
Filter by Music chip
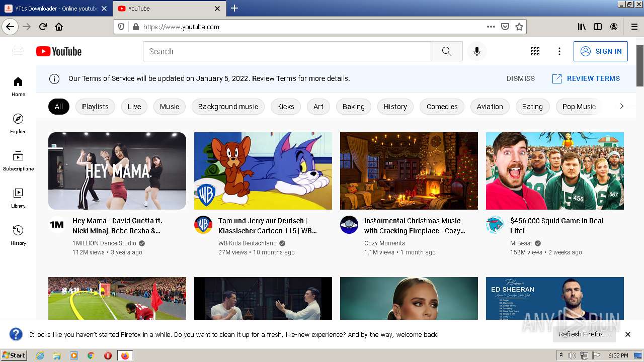point(170,107)
